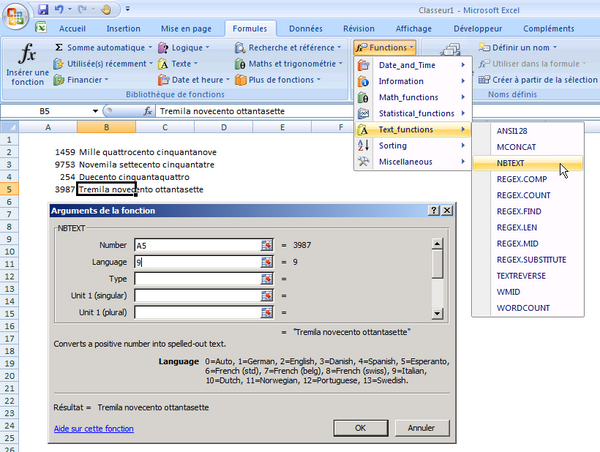Open the Sorting submenu
The width and height of the screenshot is (600, 452).
[412, 145]
